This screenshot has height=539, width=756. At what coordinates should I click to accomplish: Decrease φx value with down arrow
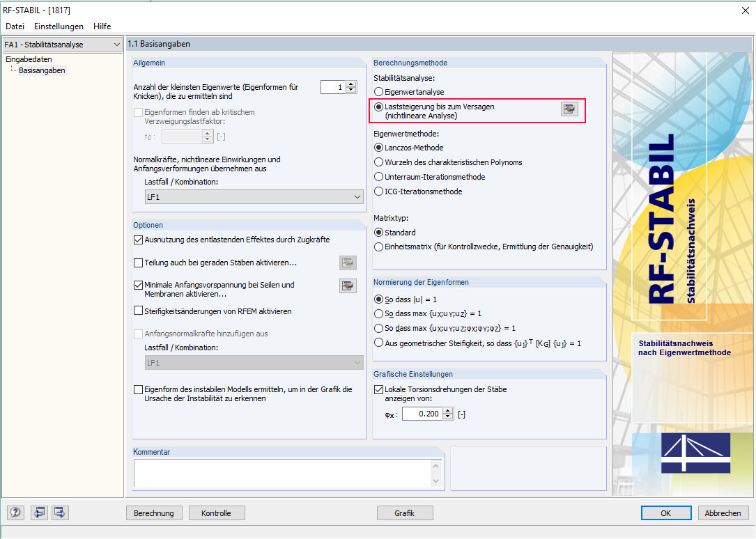(x=449, y=416)
